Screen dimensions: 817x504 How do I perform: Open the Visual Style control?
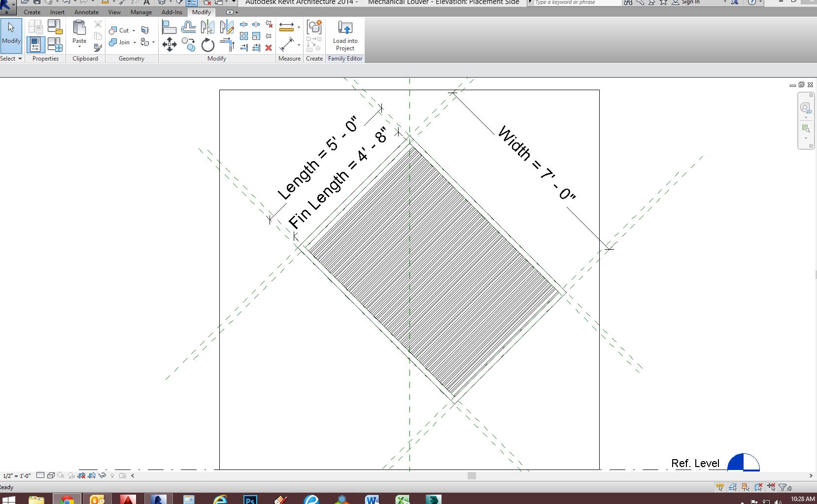coord(51,475)
